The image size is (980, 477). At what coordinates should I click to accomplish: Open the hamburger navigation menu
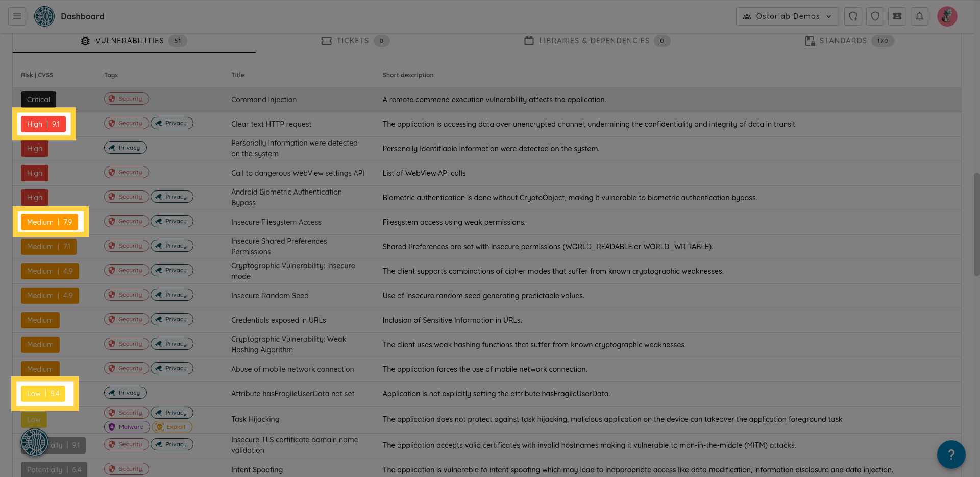click(x=17, y=16)
